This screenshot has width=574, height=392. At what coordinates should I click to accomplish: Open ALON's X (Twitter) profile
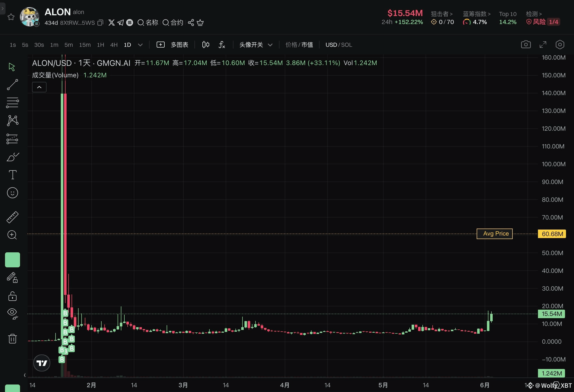click(112, 23)
